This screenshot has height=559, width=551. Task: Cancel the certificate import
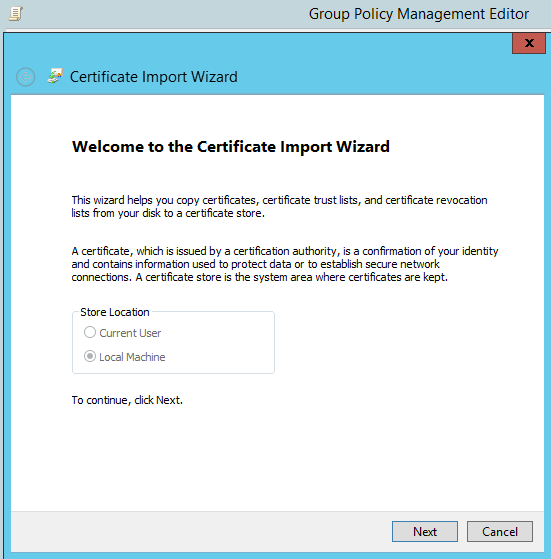[500, 532]
